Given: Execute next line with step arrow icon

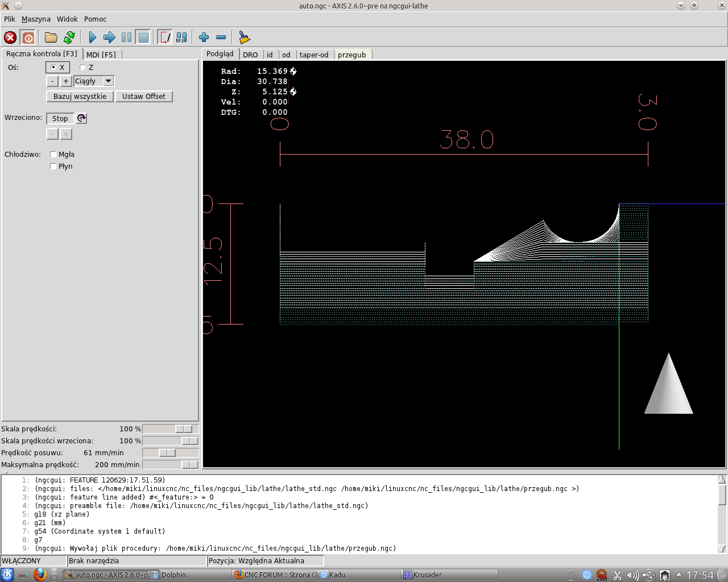Looking at the screenshot, I should coord(109,38).
